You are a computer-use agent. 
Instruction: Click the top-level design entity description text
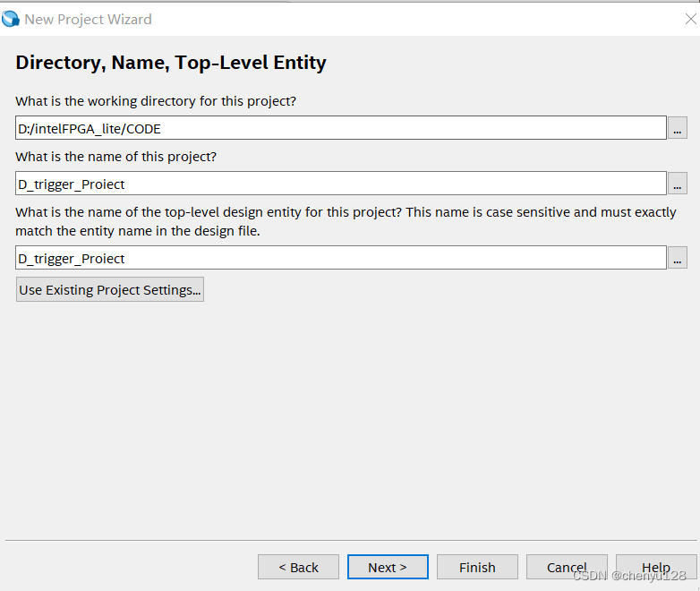tap(346, 221)
